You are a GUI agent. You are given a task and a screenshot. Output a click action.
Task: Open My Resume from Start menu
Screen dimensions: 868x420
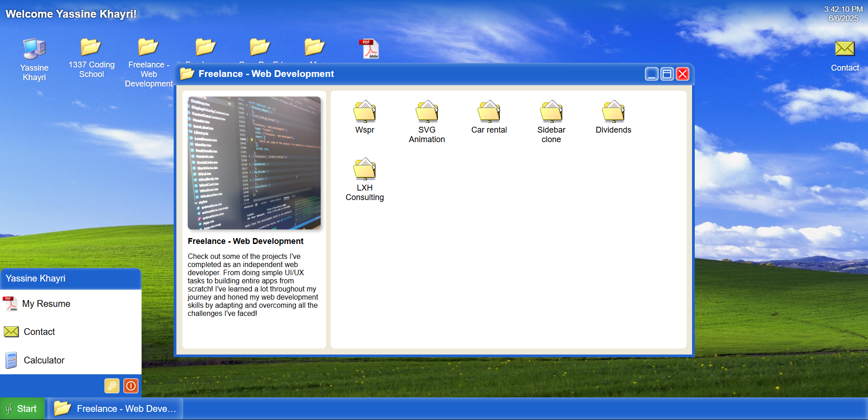tap(71, 304)
